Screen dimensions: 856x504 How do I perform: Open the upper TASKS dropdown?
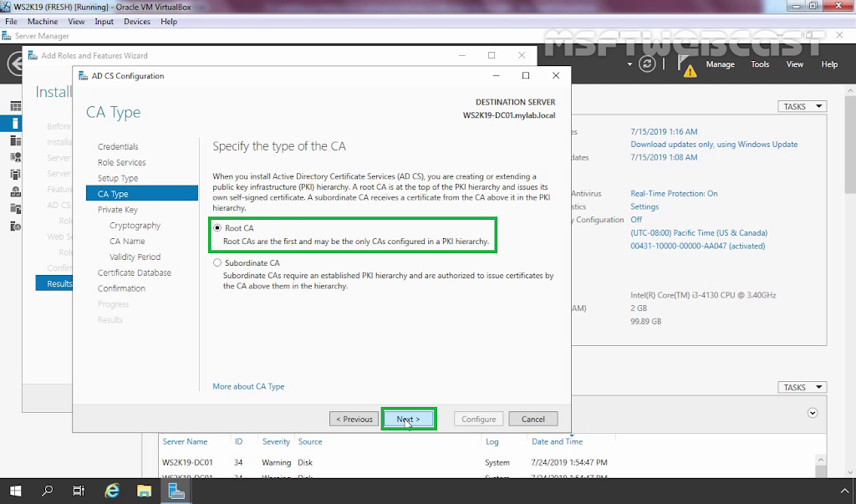802,106
